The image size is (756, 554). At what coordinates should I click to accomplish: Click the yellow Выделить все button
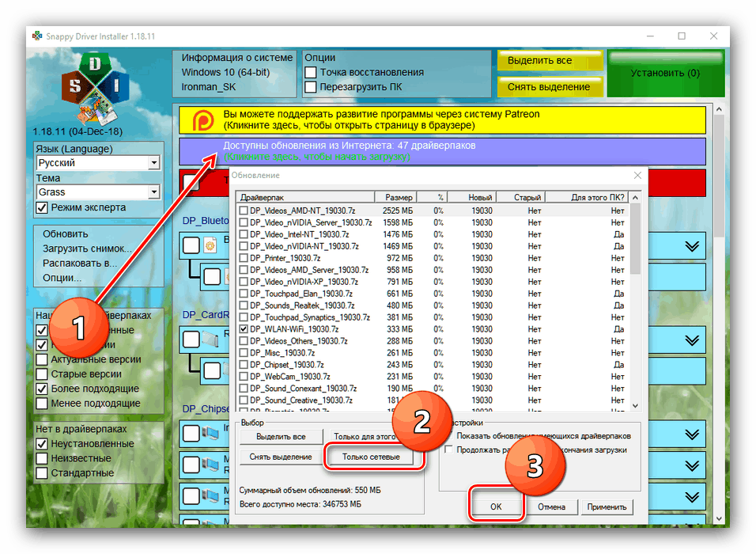pyautogui.click(x=550, y=61)
